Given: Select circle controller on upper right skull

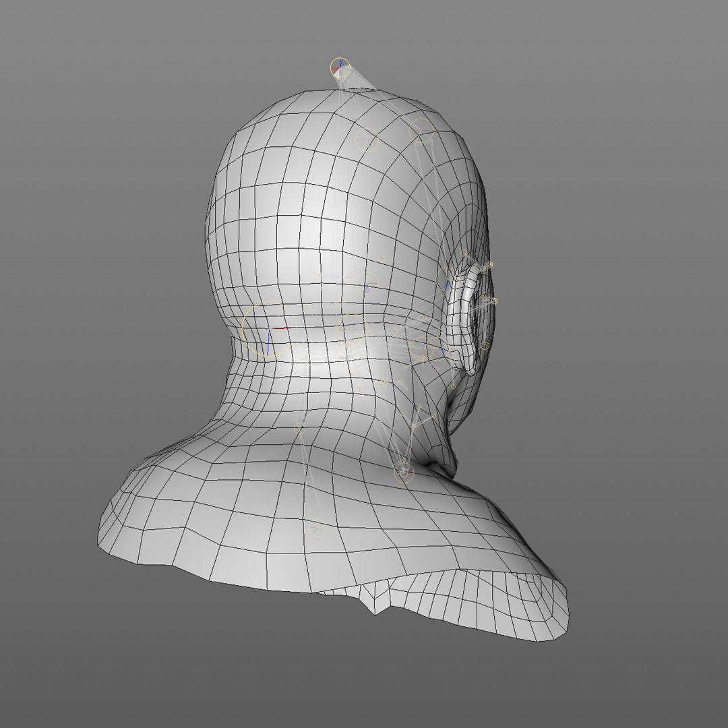Looking at the screenshot, I should (x=421, y=131).
